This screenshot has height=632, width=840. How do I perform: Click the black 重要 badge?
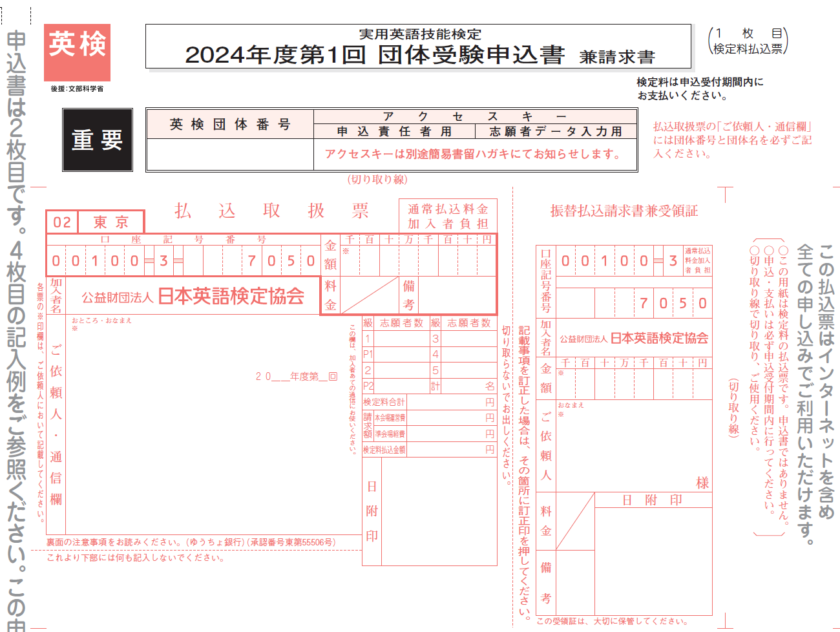click(98, 140)
